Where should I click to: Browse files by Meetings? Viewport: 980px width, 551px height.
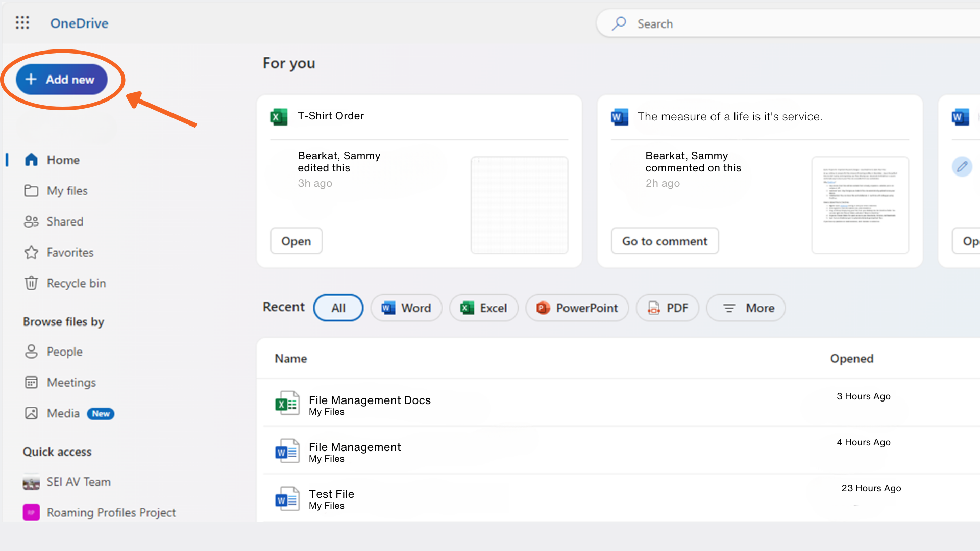tap(70, 382)
